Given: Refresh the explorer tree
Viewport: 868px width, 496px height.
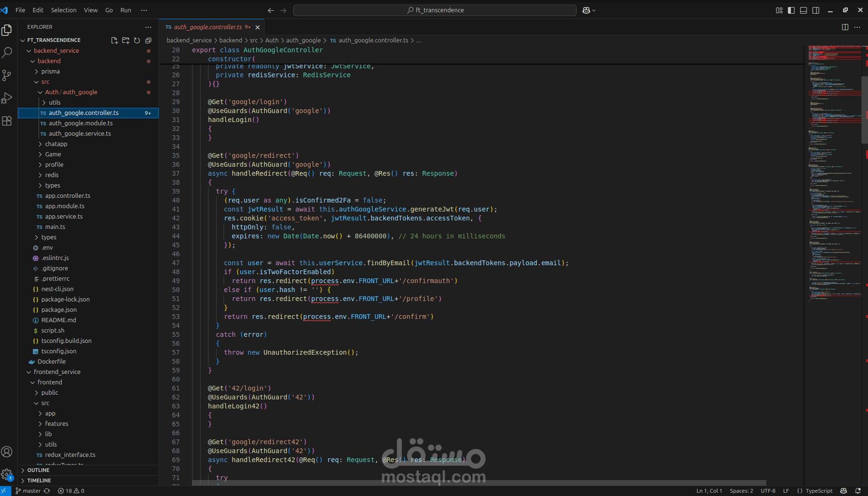Looking at the screenshot, I should tap(137, 41).
